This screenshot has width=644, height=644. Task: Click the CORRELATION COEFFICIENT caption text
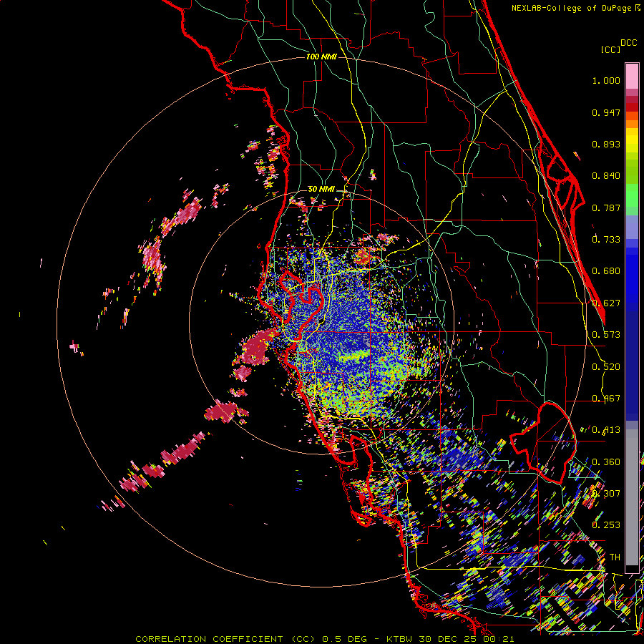(209, 639)
